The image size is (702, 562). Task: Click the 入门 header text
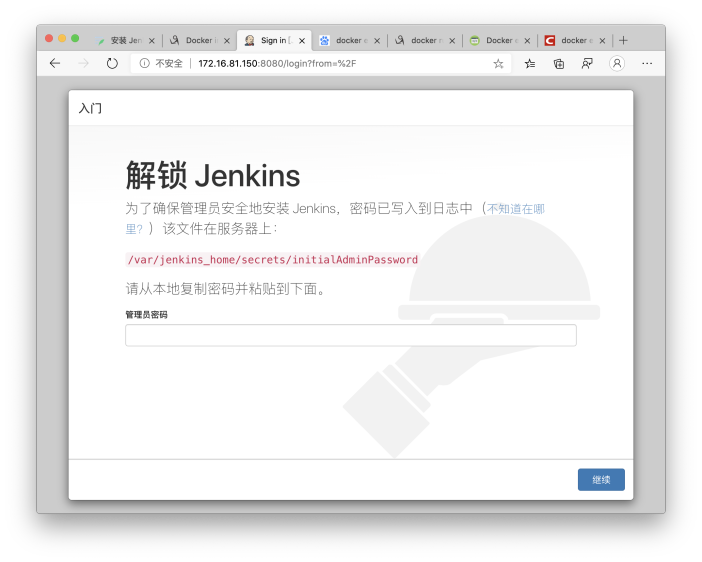[x=90, y=108]
